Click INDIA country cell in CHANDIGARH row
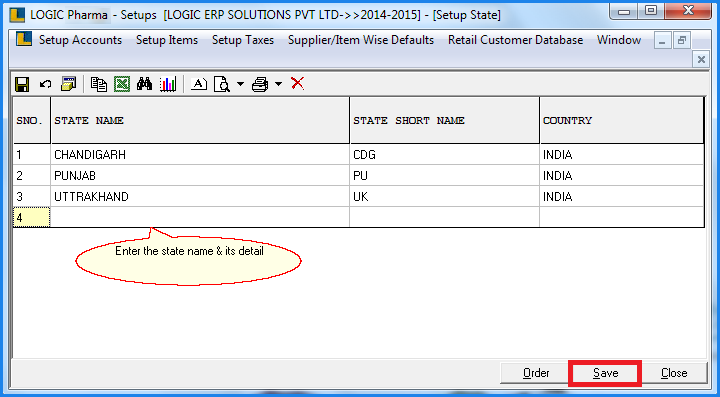This screenshot has width=720, height=397. [x=622, y=155]
